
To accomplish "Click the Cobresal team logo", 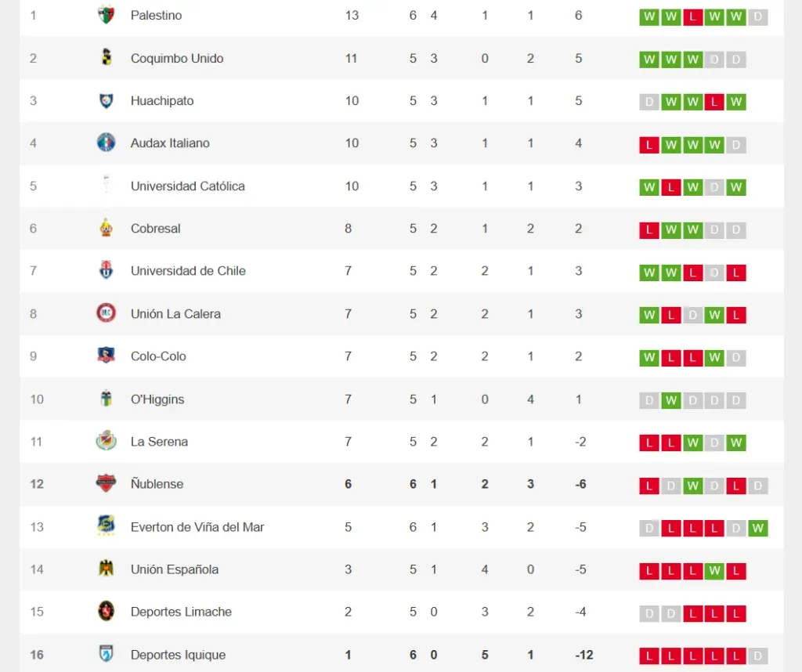I will pyautogui.click(x=106, y=228).
